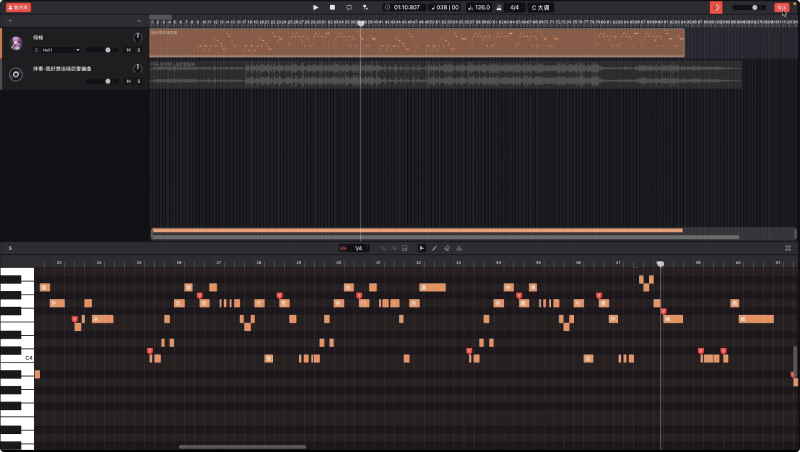Open the C major key selector
The image size is (800, 452).
[x=540, y=7]
